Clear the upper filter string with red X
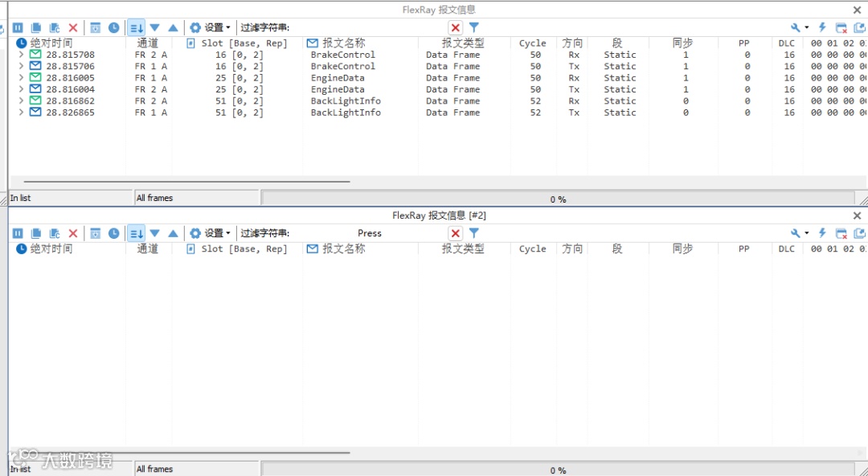 [x=455, y=27]
